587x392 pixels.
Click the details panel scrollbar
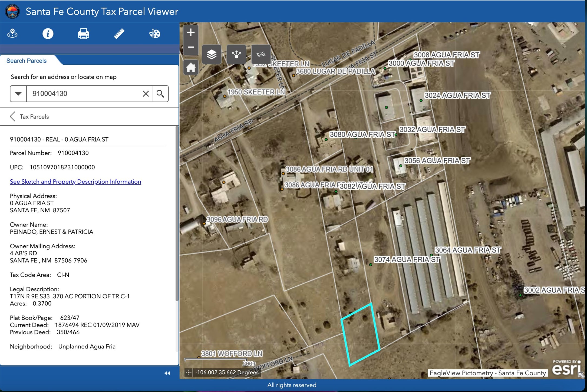pos(177,214)
